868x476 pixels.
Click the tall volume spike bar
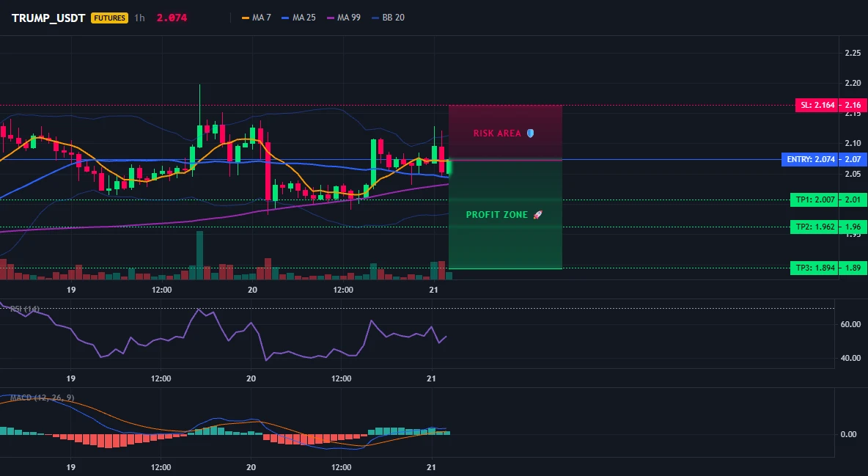pyautogui.click(x=199, y=255)
